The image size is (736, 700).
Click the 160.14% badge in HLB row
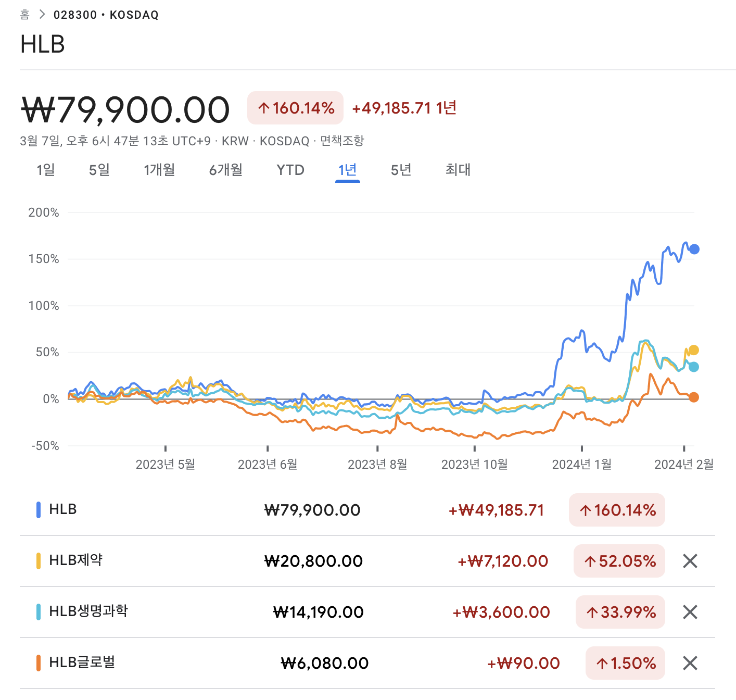pyautogui.click(x=617, y=510)
